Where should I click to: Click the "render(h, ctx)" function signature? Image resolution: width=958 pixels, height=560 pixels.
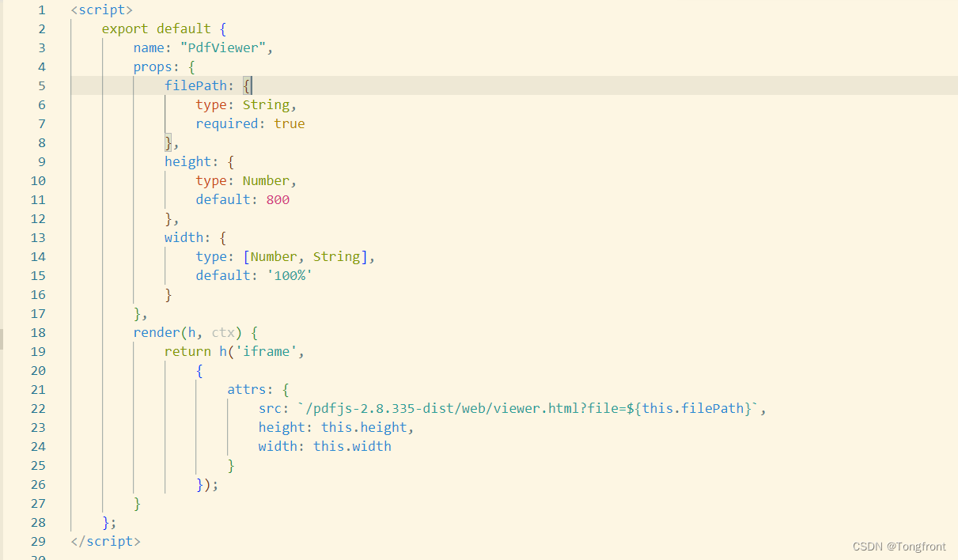pos(187,333)
